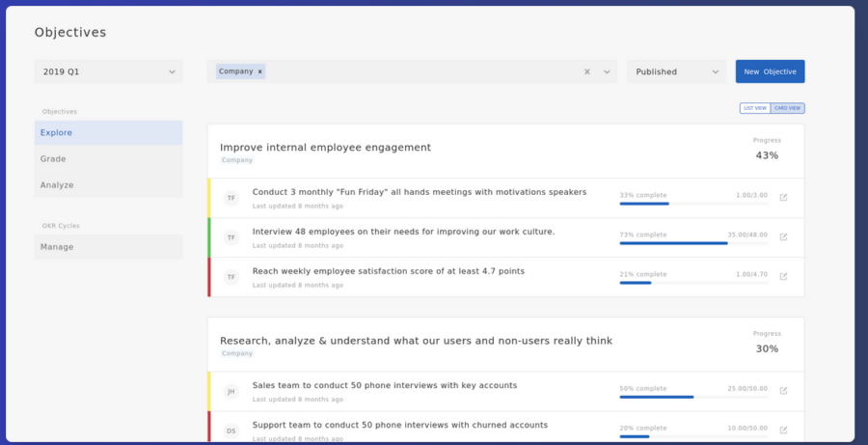
Task: Open edit icon for Interview 48 employees
Action: (783, 236)
